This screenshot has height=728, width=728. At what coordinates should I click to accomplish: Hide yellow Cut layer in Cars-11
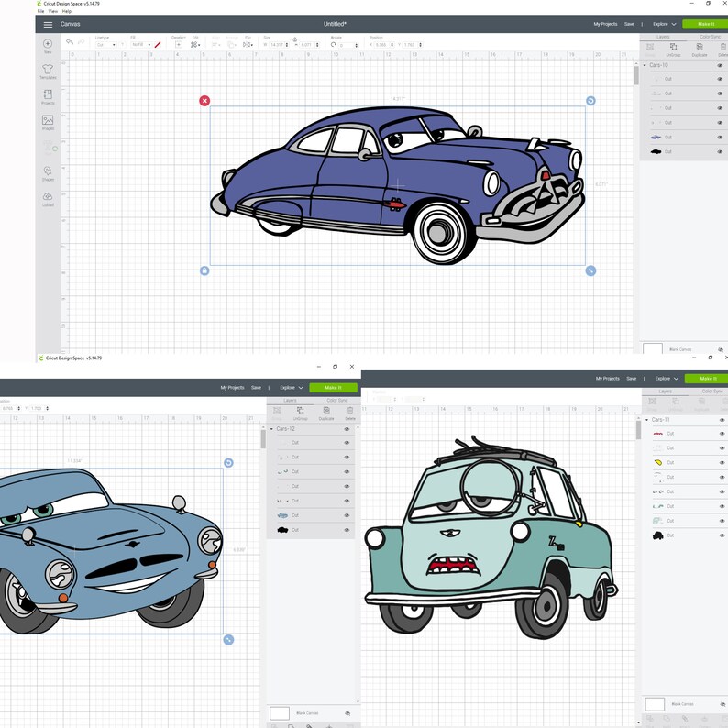click(x=722, y=463)
